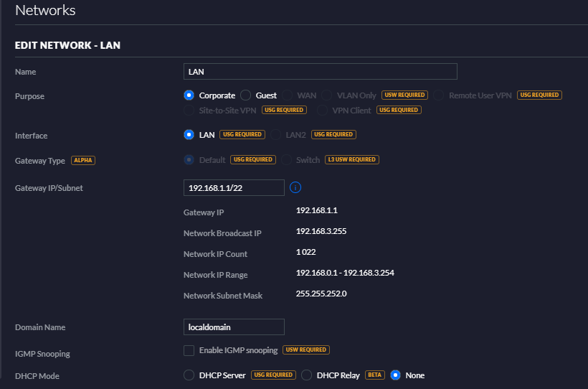Choose the LAN interface radio button
Screen dimensions: 588x389
click(x=189, y=134)
